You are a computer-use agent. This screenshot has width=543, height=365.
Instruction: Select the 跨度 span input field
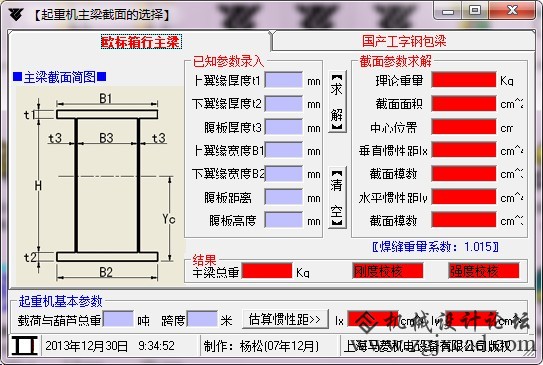coord(203,319)
